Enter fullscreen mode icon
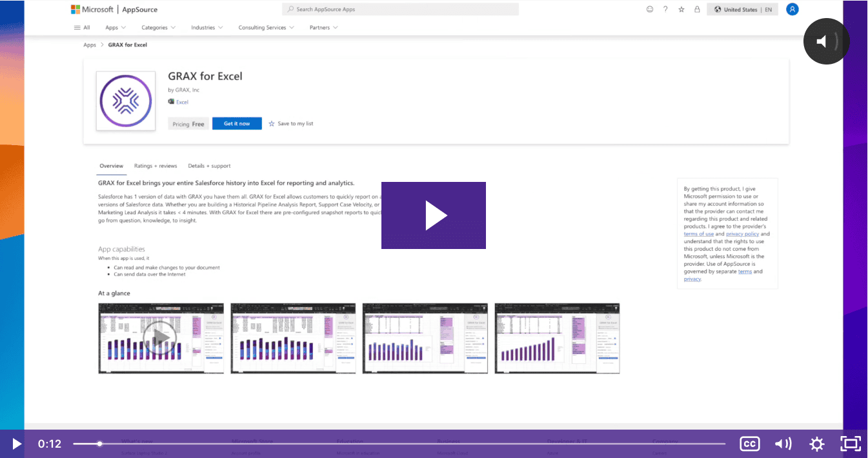 pyautogui.click(x=851, y=444)
